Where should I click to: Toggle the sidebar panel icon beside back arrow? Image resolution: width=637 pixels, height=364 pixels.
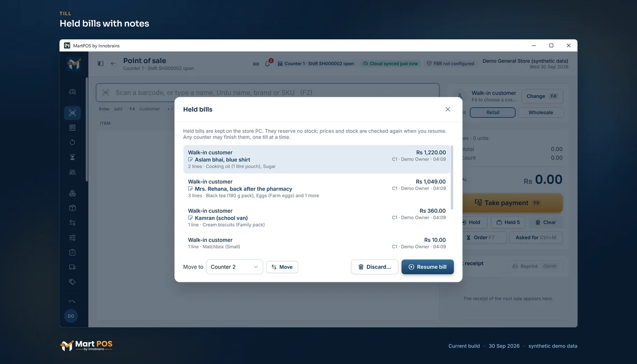(x=100, y=64)
